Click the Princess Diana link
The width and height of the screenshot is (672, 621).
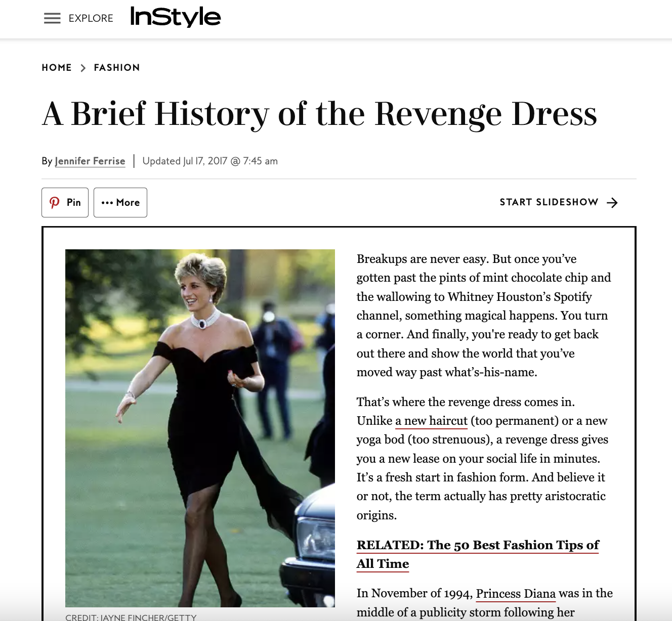pyautogui.click(x=516, y=593)
